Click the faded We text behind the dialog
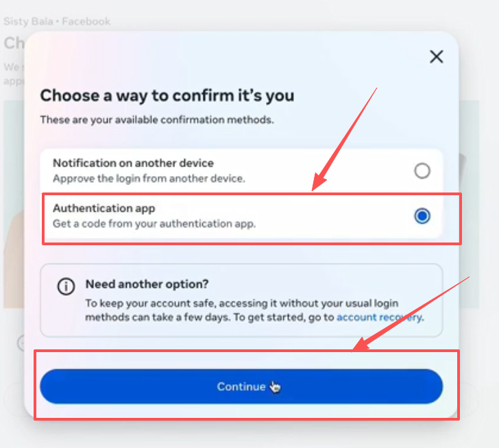The height and width of the screenshot is (448, 499). pyautogui.click(x=12, y=67)
